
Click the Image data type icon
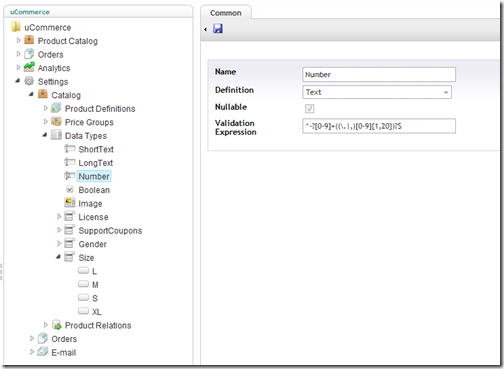click(70, 203)
